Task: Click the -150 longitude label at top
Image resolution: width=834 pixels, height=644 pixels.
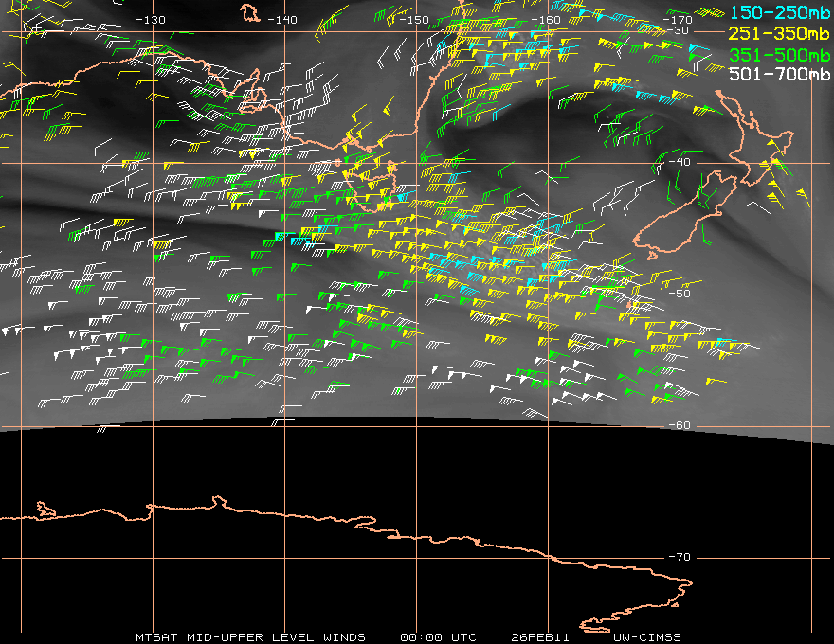Action: coord(414,20)
